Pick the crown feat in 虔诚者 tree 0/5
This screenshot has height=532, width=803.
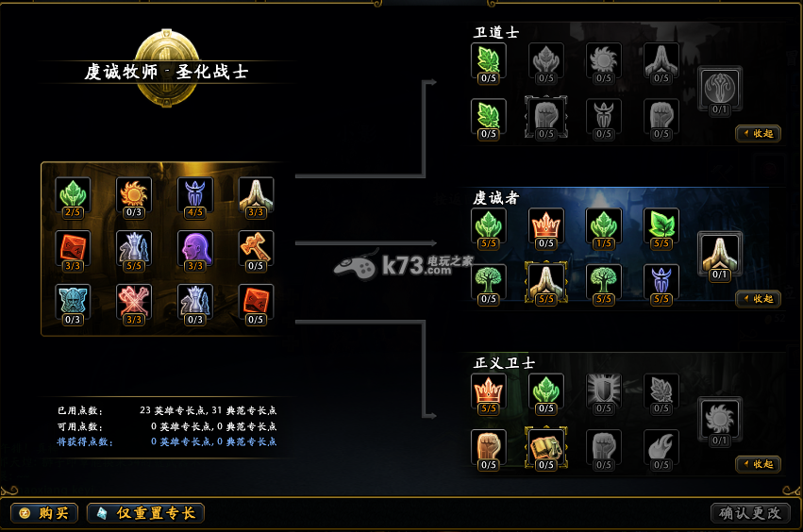pos(546,228)
